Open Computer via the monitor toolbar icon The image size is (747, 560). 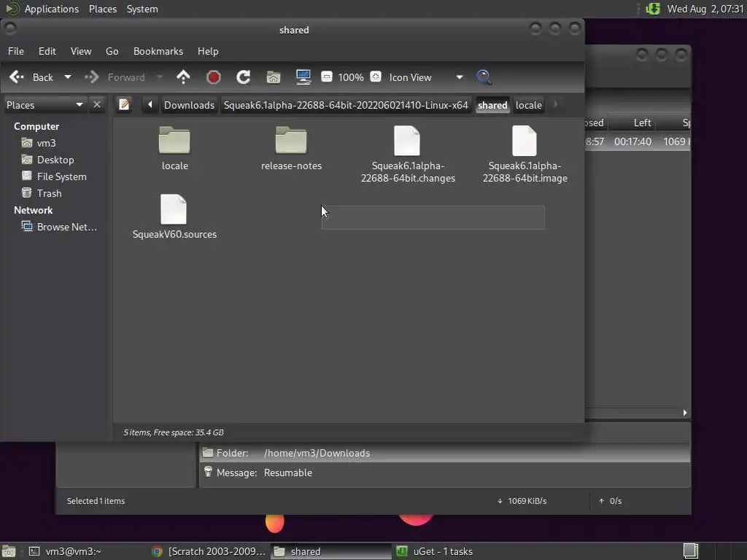point(303,77)
